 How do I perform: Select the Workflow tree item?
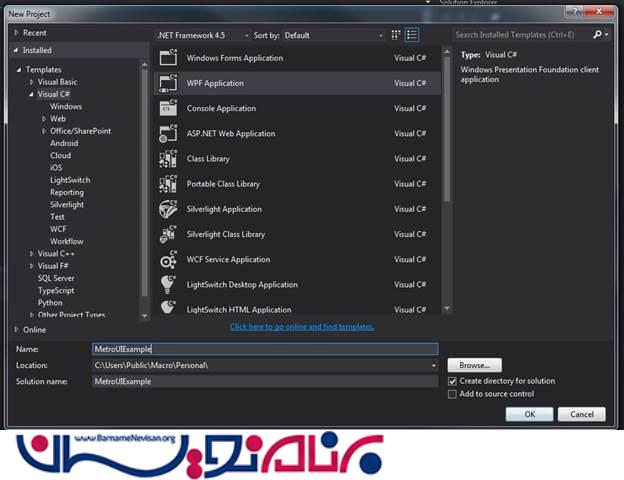67,241
